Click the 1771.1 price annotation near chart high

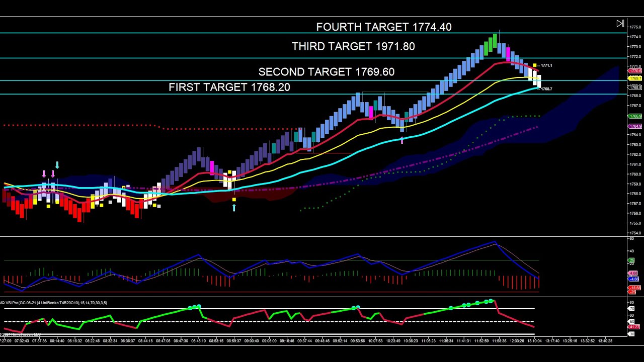pyautogui.click(x=546, y=65)
